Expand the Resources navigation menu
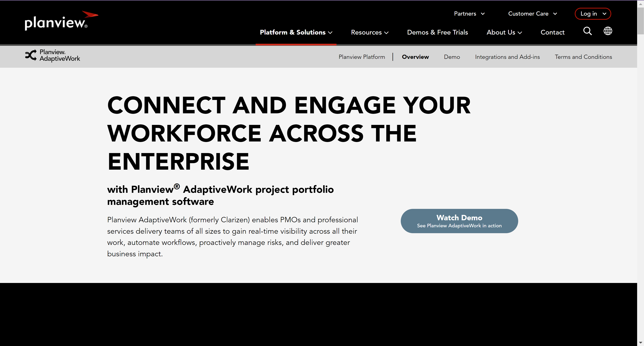The height and width of the screenshot is (346, 644). coord(369,33)
